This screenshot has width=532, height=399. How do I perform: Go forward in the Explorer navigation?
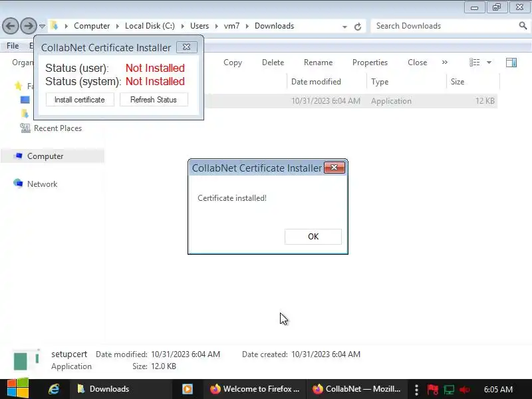[29, 26]
